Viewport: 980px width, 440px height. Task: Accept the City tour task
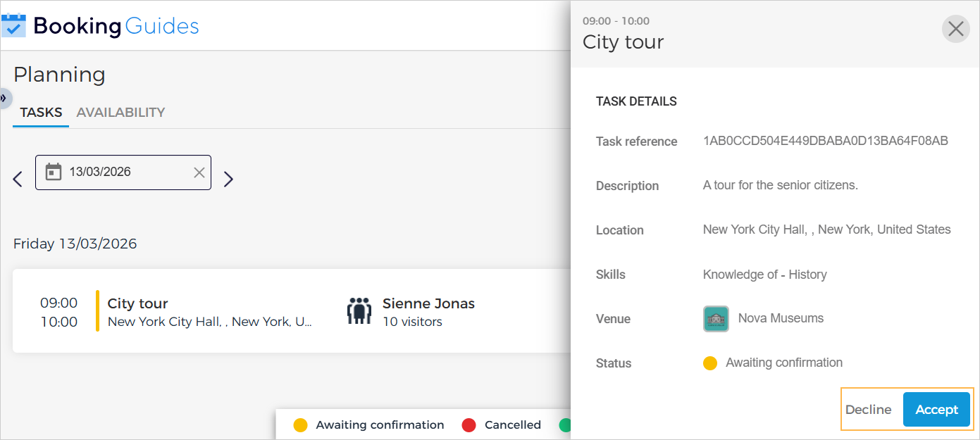click(x=936, y=410)
